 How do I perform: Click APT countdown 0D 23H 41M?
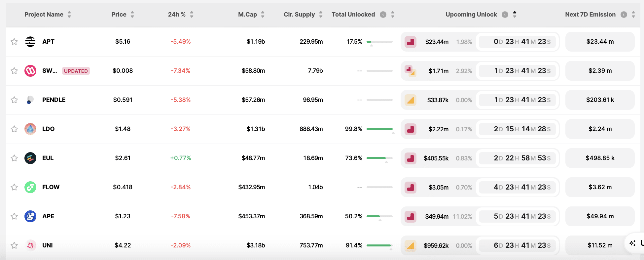tap(518, 42)
